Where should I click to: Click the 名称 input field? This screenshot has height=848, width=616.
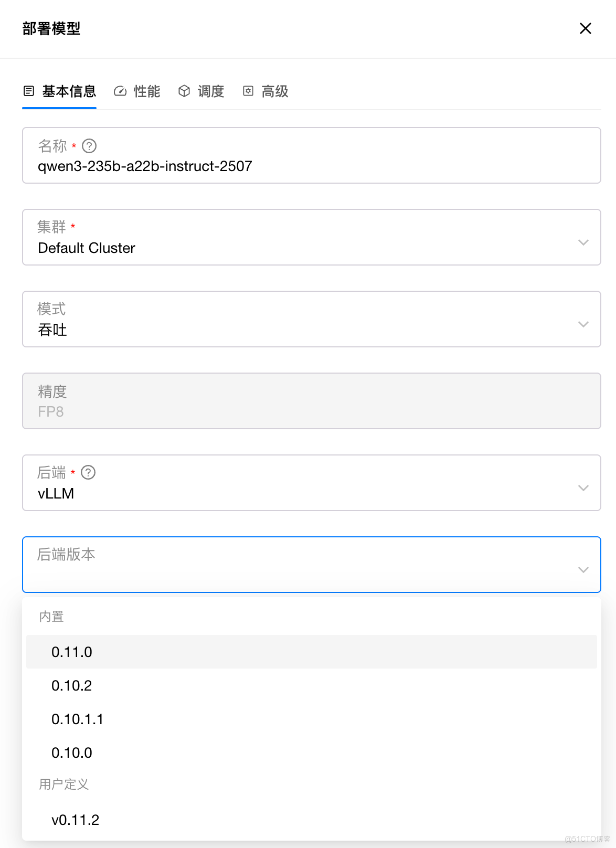(311, 166)
